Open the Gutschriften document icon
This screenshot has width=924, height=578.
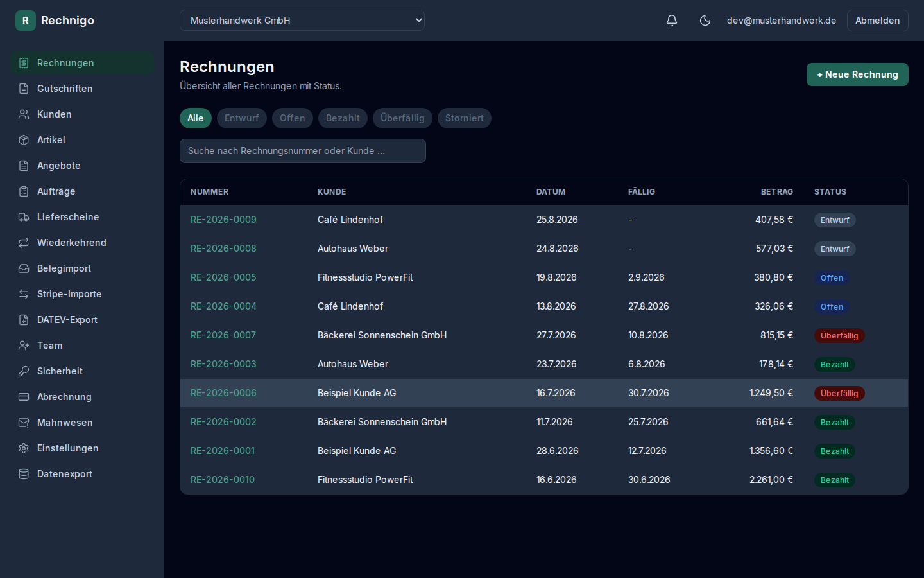pyautogui.click(x=24, y=89)
